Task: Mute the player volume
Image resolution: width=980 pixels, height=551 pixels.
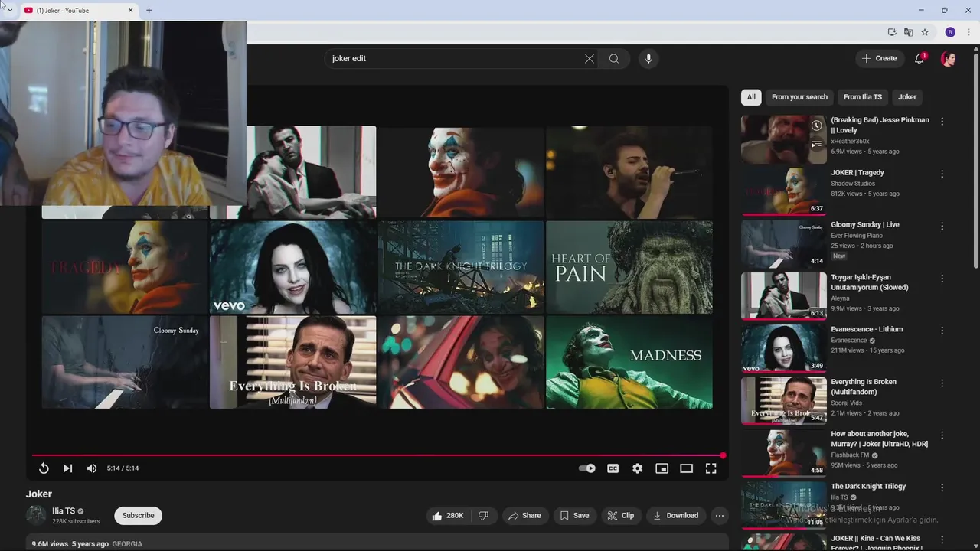Action: coord(92,468)
